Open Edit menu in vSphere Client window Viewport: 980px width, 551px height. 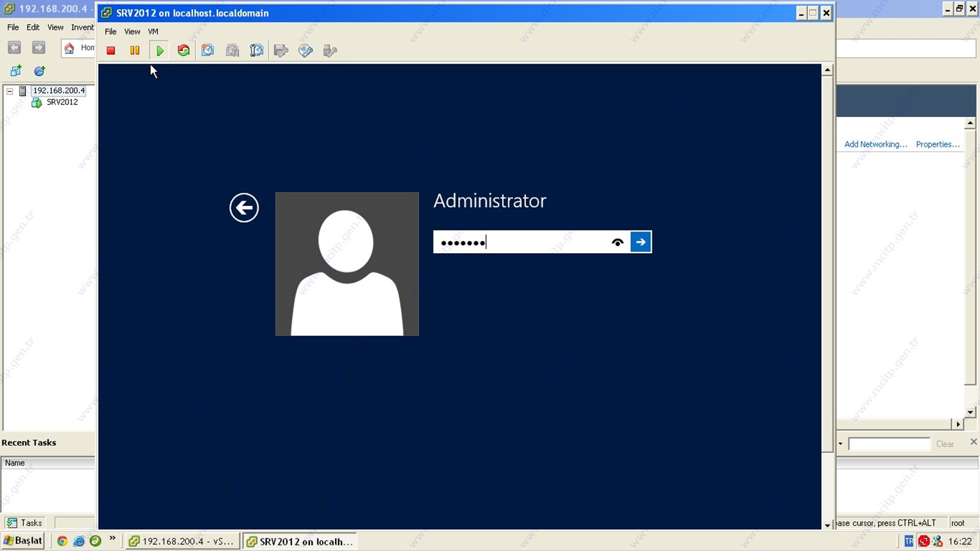(33, 27)
